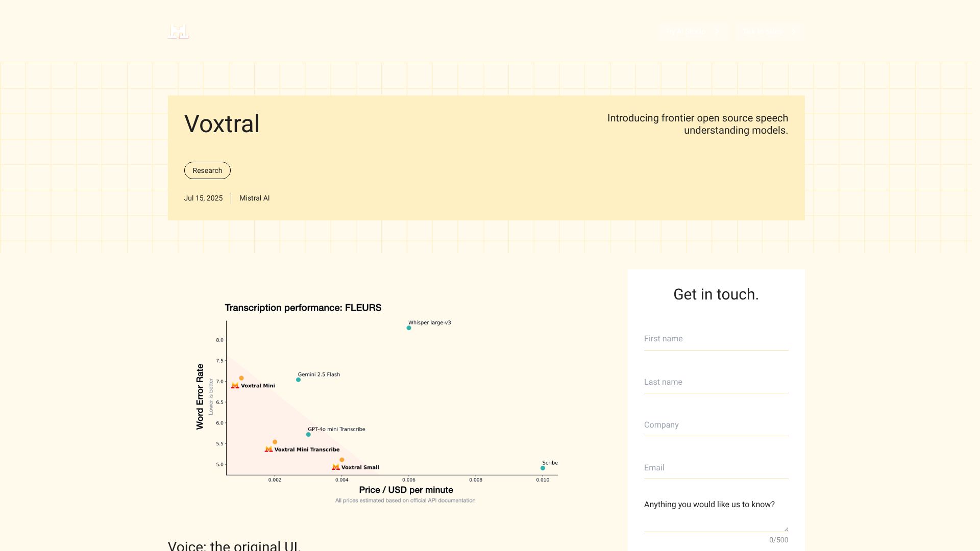The image size is (980, 551).
Task: Click the GPT-4o mini Transcribe data point
Action: click(x=308, y=435)
